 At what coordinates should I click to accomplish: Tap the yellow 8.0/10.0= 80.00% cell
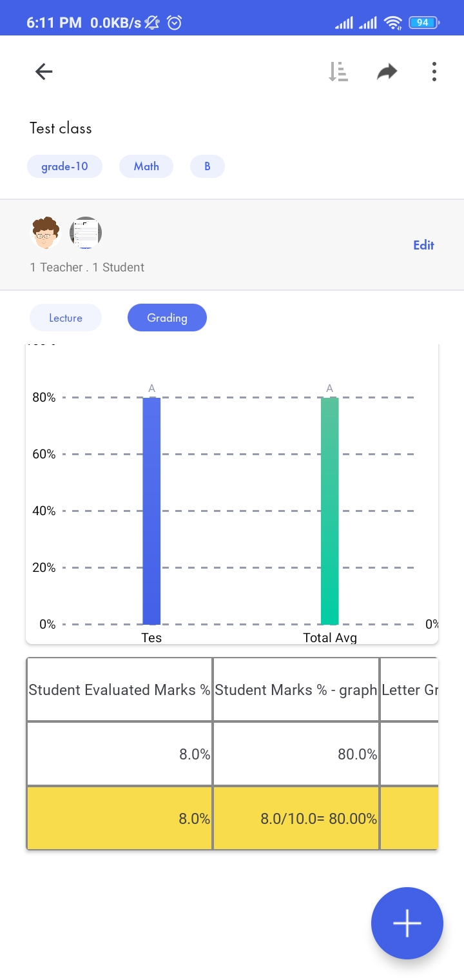pos(296,819)
